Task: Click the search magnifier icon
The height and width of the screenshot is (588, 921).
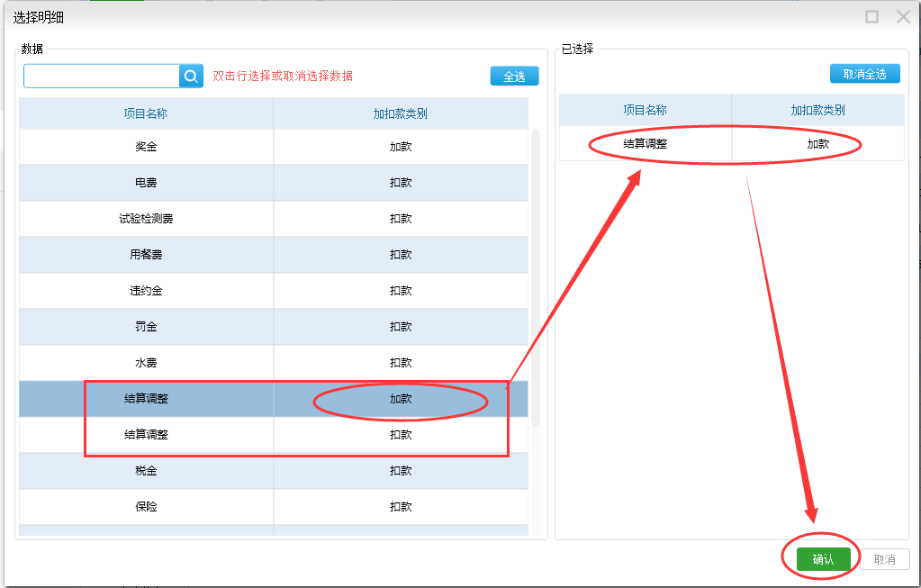Action: click(191, 77)
